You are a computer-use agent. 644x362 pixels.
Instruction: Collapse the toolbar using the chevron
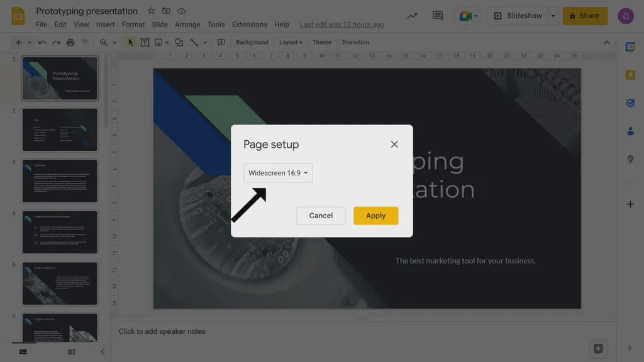point(606,42)
